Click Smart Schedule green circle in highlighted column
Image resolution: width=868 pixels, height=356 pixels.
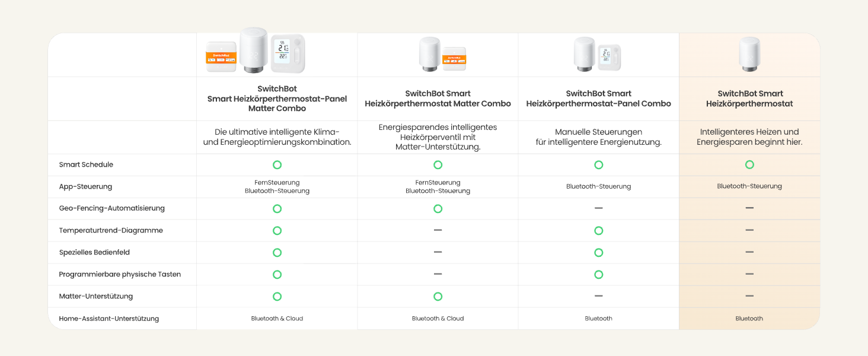tap(749, 164)
